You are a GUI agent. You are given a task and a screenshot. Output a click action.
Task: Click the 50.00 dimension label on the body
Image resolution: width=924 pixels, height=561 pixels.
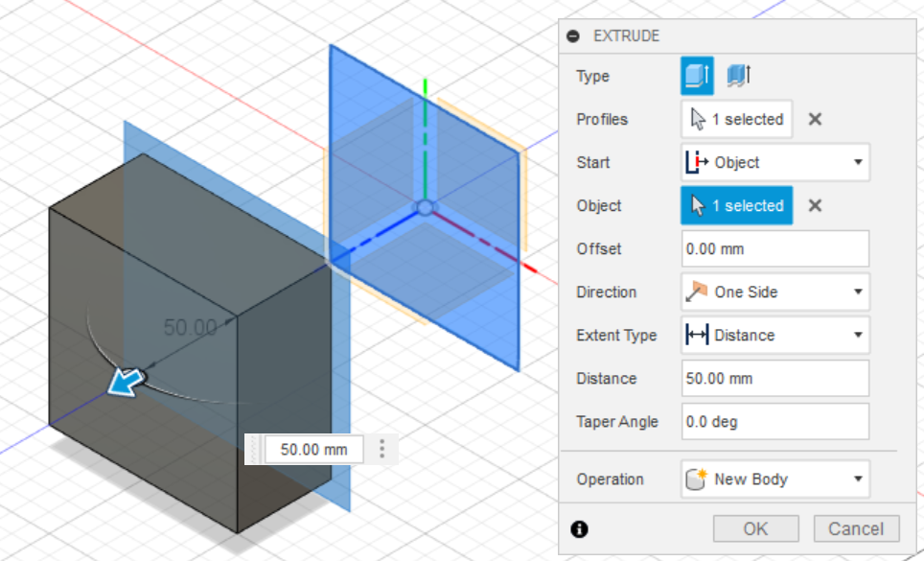[190, 327]
